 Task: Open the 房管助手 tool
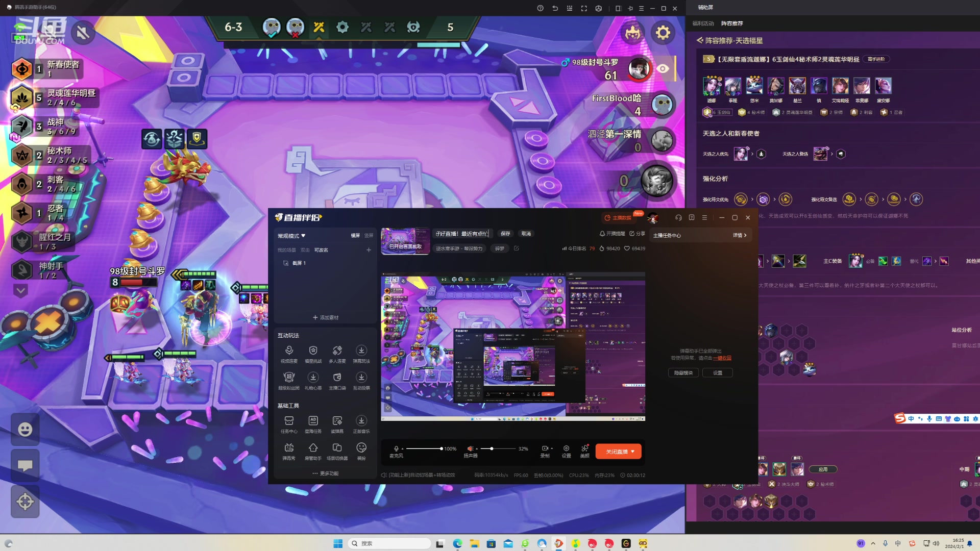pyautogui.click(x=313, y=451)
